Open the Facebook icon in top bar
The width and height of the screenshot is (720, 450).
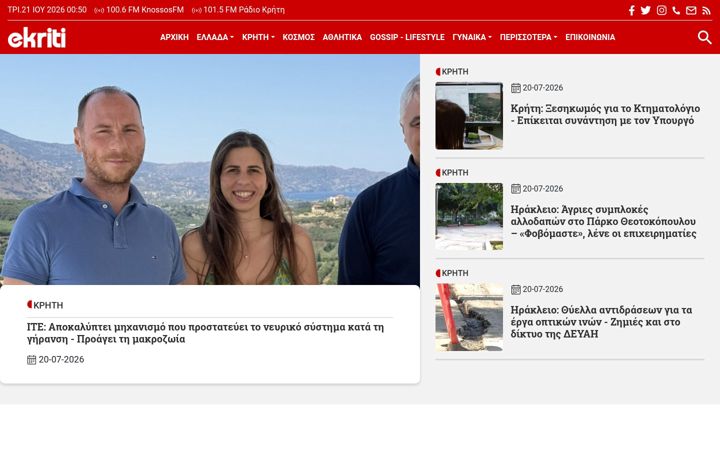point(632,10)
